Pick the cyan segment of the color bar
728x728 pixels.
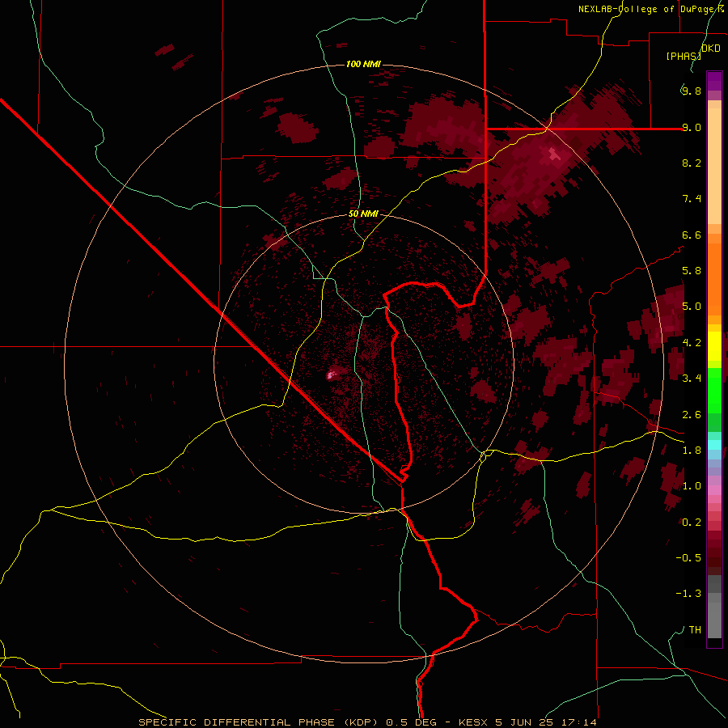coord(714,444)
